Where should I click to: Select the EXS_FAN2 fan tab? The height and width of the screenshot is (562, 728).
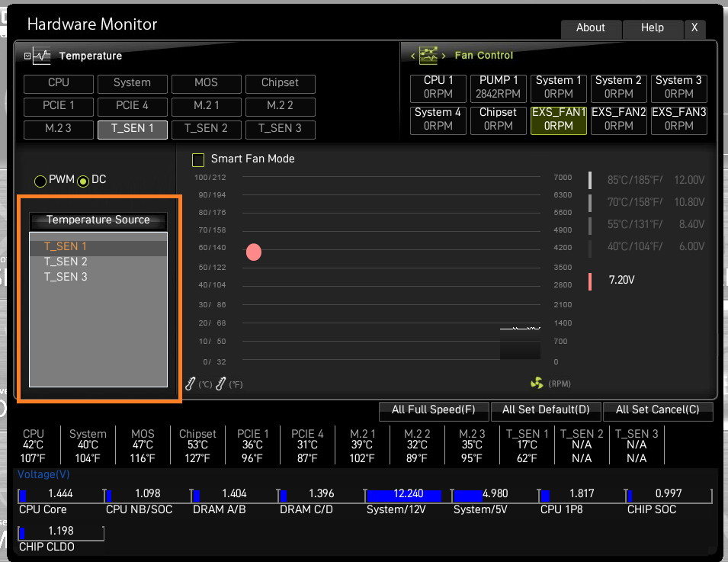coord(618,120)
